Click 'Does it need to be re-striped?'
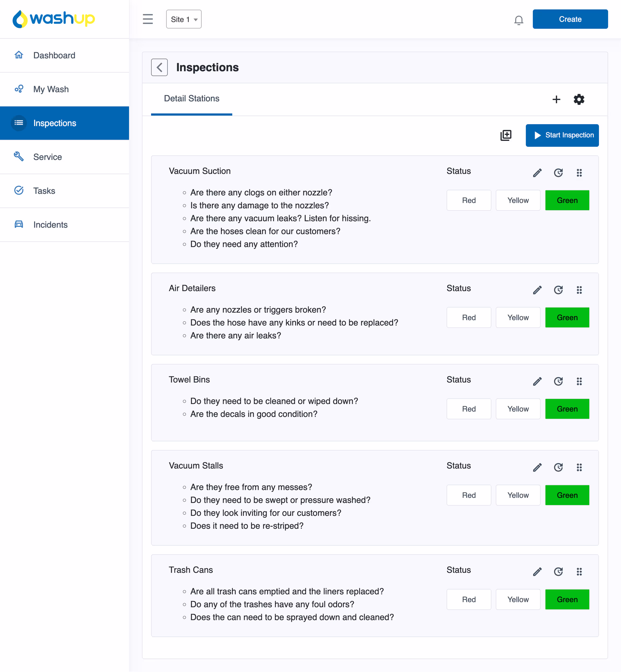The height and width of the screenshot is (672, 621). [x=247, y=526]
